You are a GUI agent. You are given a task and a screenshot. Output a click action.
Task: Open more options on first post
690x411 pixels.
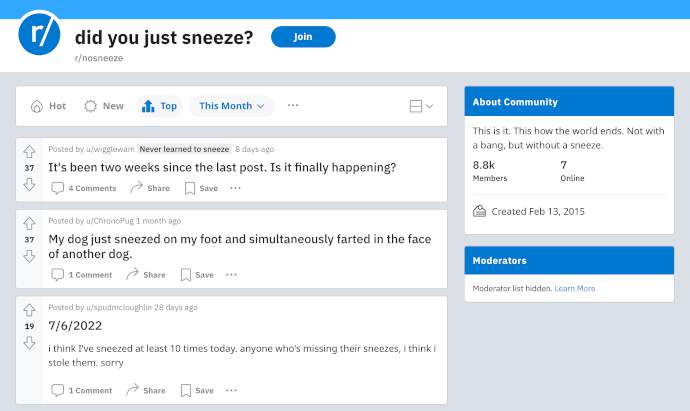pos(235,188)
